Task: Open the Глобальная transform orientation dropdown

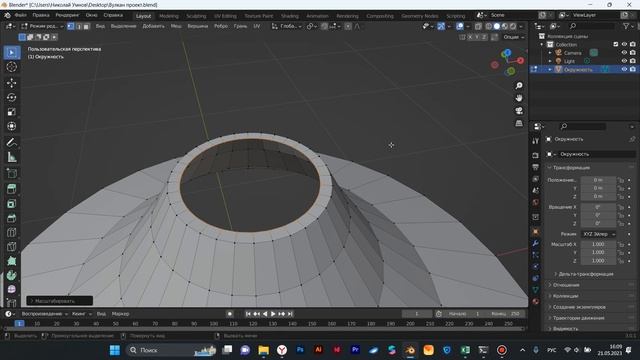Action: tap(287, 26)
